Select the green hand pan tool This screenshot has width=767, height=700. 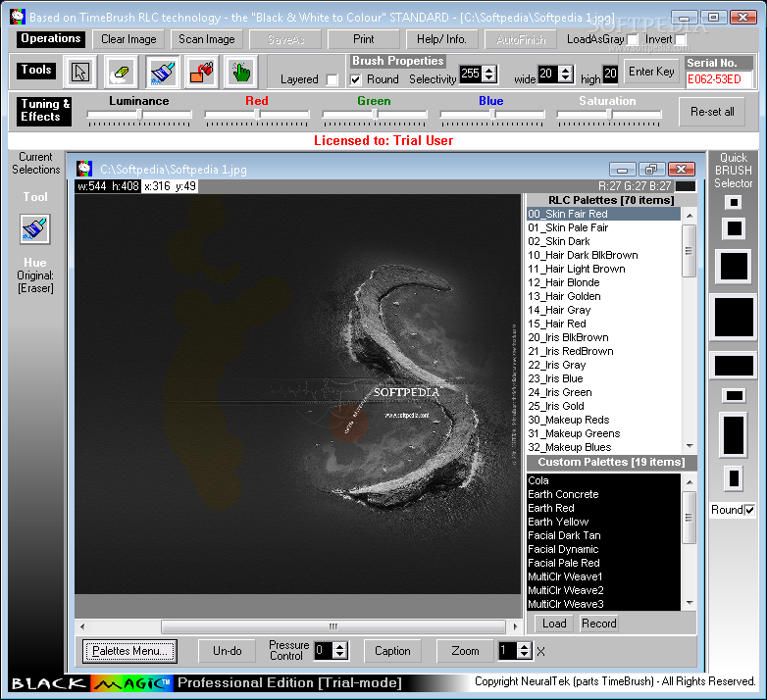coord(240,72)
